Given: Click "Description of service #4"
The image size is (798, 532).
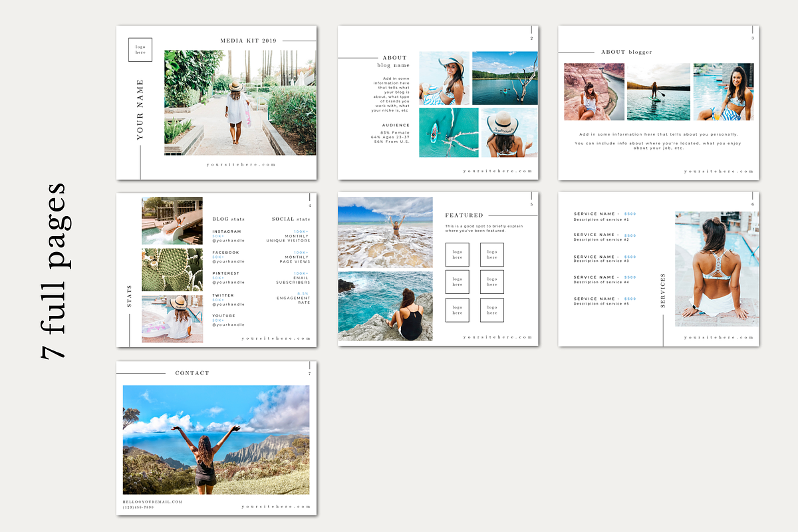Looking at the screenshot, I should [x=601, y=282].
